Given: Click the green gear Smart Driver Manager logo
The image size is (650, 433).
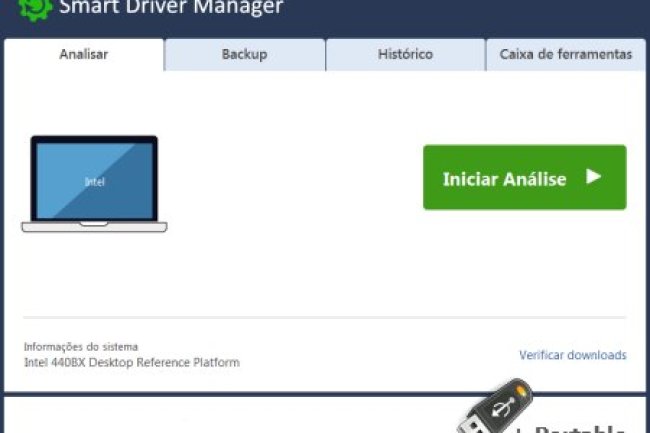Looking at the screenshot, I should 35,9.
